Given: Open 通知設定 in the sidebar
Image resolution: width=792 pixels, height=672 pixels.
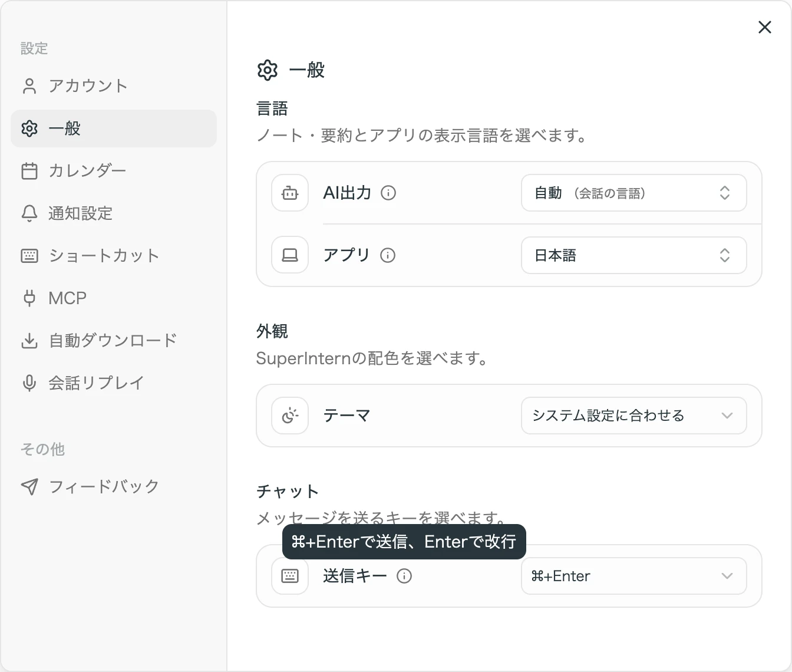Looking at the screenshot, I should (x=113, y=213).
